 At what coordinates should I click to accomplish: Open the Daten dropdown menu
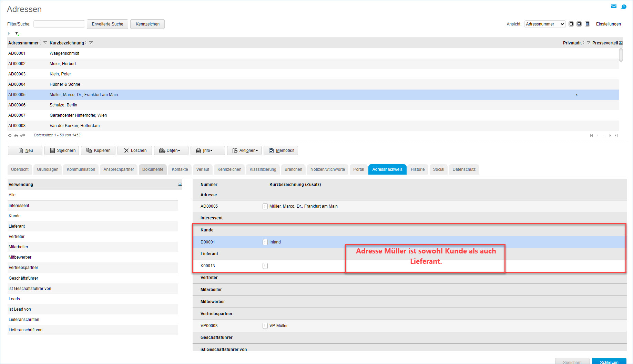point(171,150)
